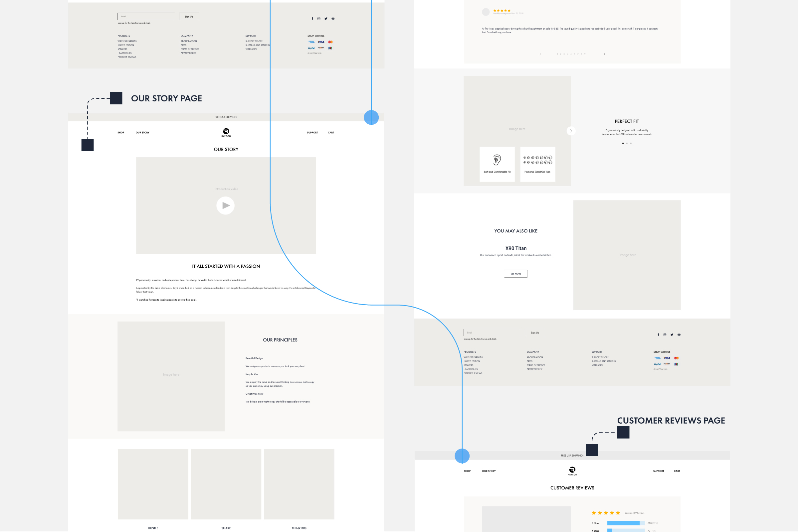
Task: Click the five-star rating above Basic on 789 Reviews
Action: (606, 513)
